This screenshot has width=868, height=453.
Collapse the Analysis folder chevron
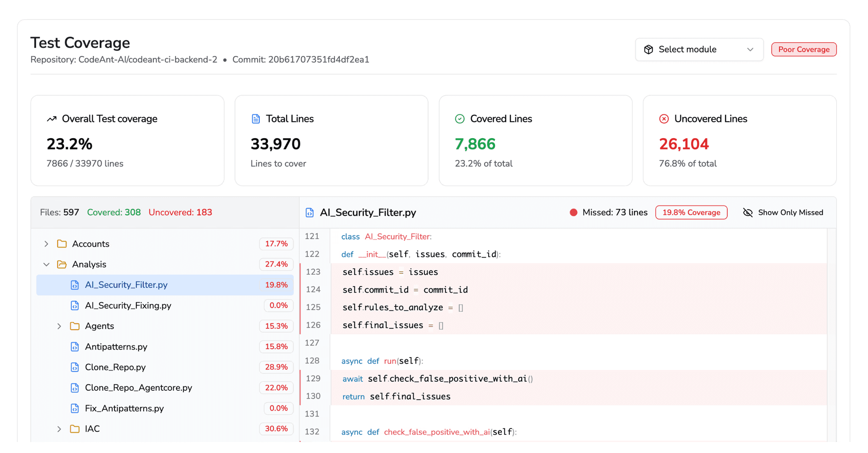[x=46, y=264]
